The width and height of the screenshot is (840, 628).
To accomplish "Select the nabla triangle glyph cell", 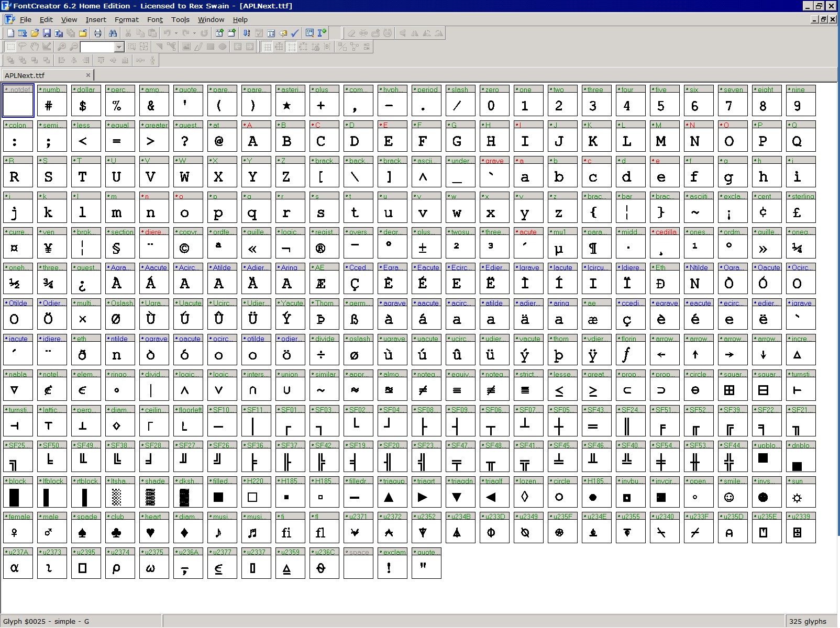I will (x=18, y=385).
